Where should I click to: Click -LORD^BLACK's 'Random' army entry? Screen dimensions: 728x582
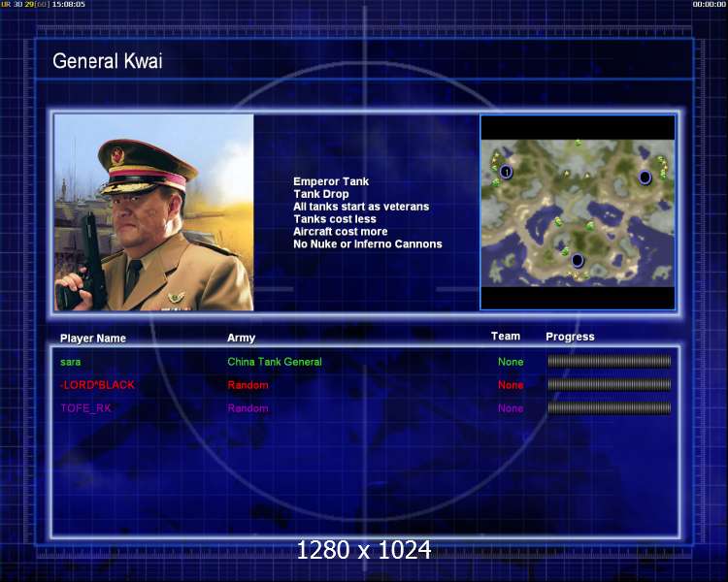tap(248, 385)
